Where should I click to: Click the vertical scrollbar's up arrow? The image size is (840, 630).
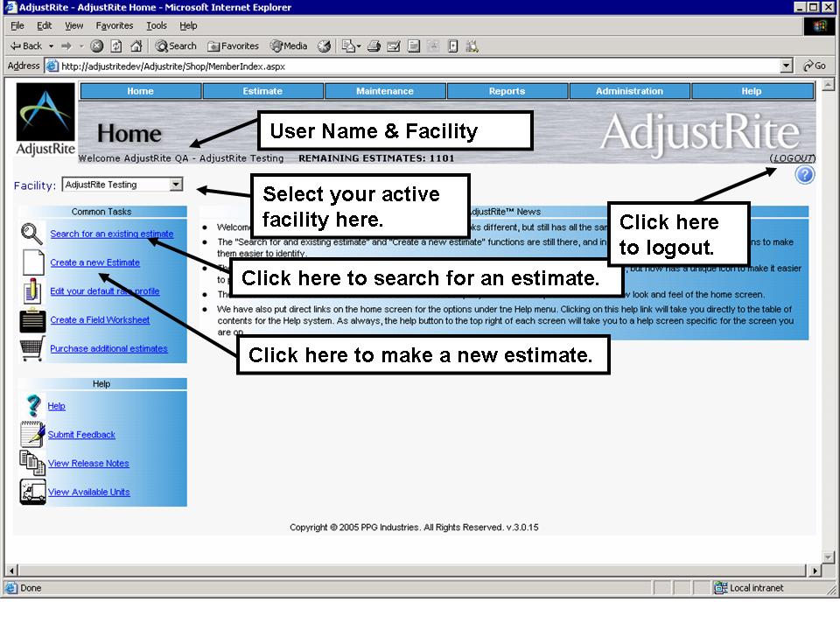829,85
